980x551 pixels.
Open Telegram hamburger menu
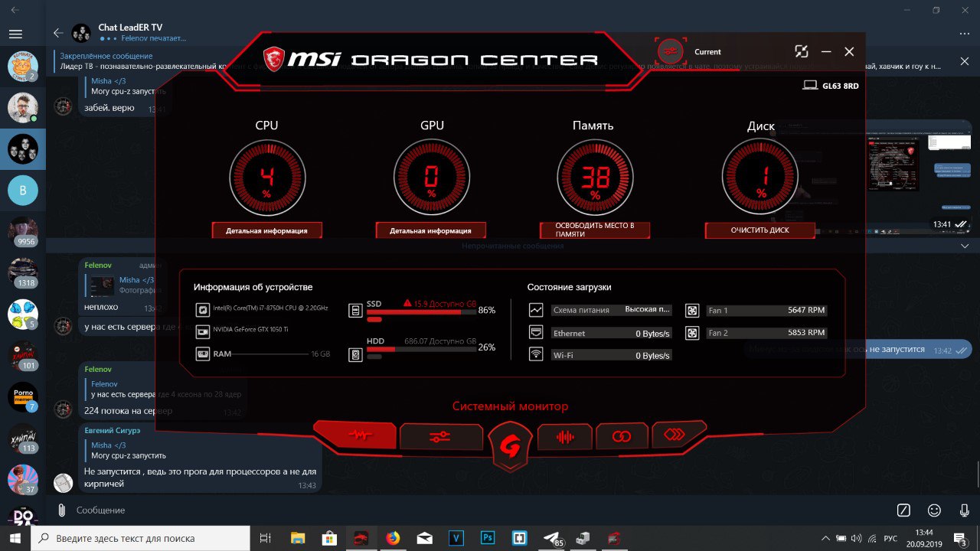(x=15, y=34)
